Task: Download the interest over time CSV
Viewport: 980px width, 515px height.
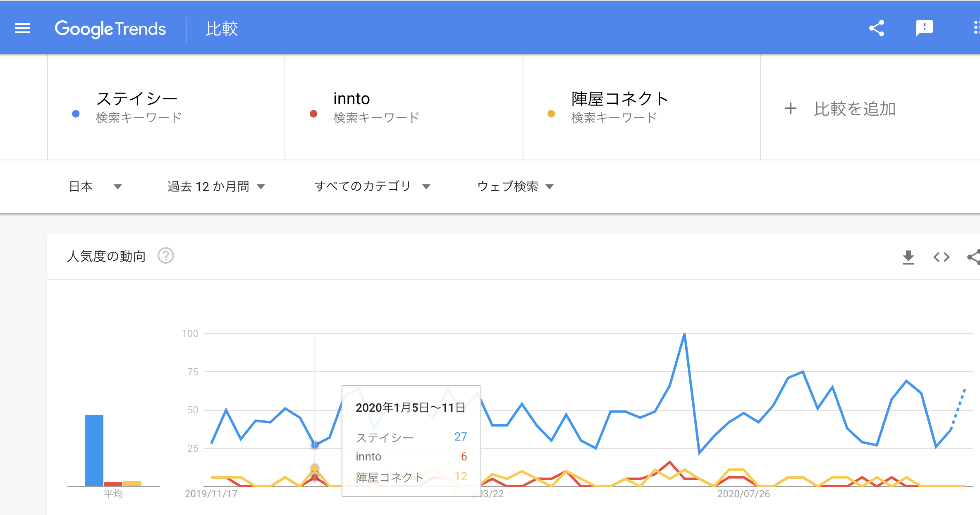Action: tap(908, 257)
